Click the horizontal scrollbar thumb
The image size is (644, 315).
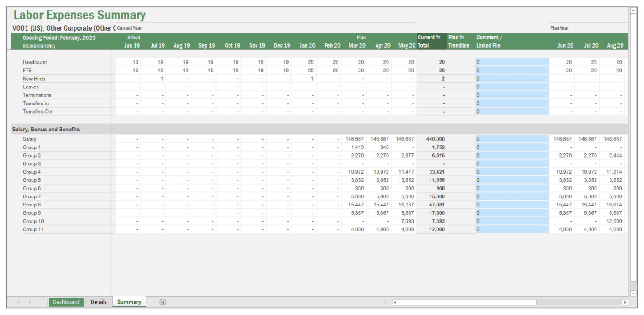click(x=467, y=302)
